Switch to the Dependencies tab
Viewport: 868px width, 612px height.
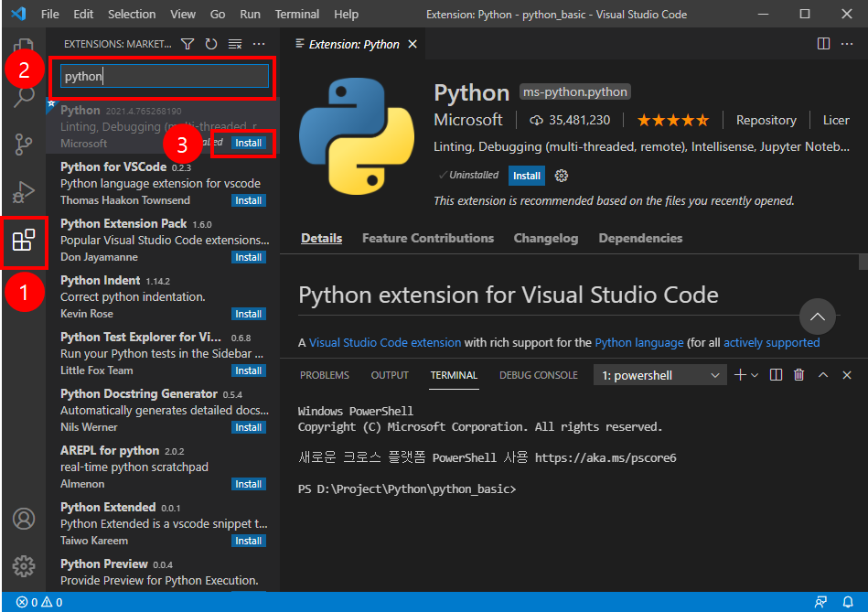[x=640, y=238]
